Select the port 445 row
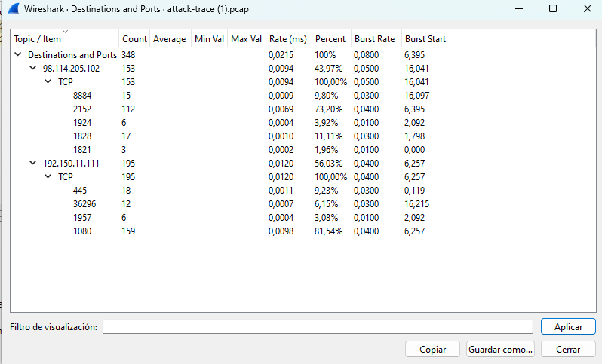Viewport: 602px width, 364px height. pyautogui.click(x=80, y=191)
